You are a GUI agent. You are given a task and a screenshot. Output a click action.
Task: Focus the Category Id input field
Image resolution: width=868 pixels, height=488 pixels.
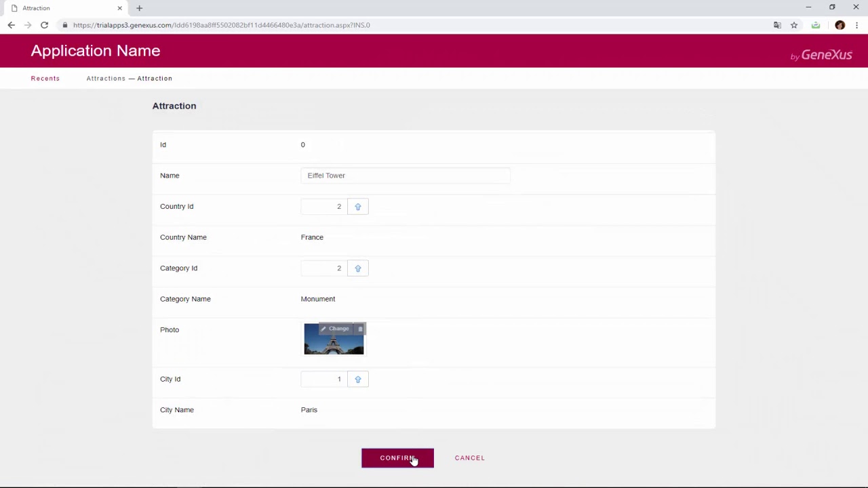pos(323,268)
